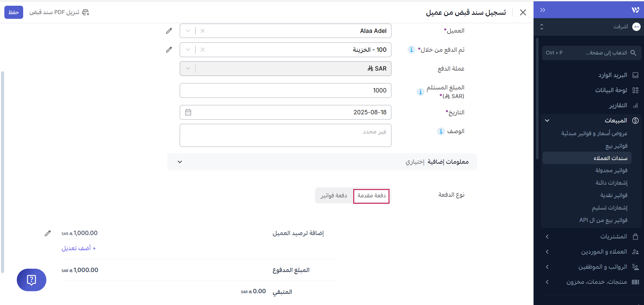Collapse the sidebar with double-arrow icon

(543, 10)
